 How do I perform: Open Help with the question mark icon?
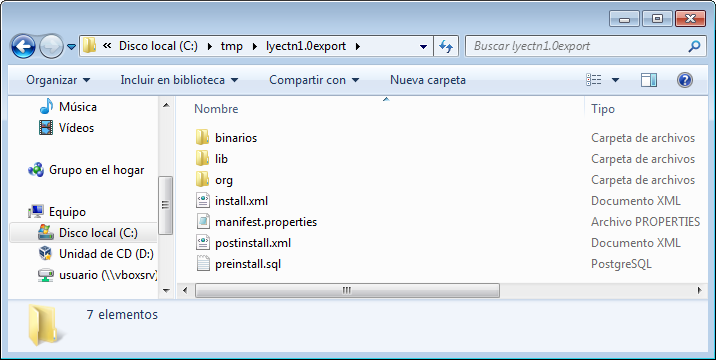tap(685, 80)
